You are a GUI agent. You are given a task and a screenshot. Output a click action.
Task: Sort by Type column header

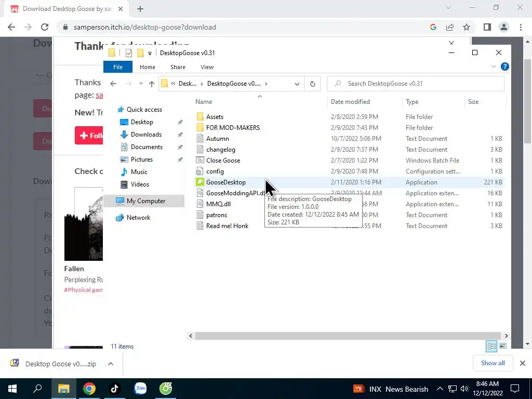tap(412, 102)
